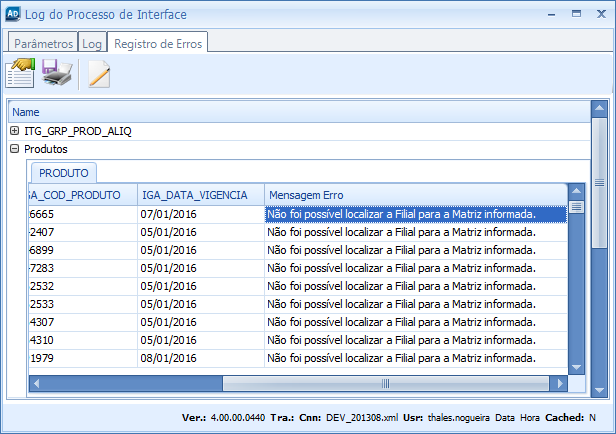
Task: Select highlighted error message in row 6665
Action: coord(416,214)
